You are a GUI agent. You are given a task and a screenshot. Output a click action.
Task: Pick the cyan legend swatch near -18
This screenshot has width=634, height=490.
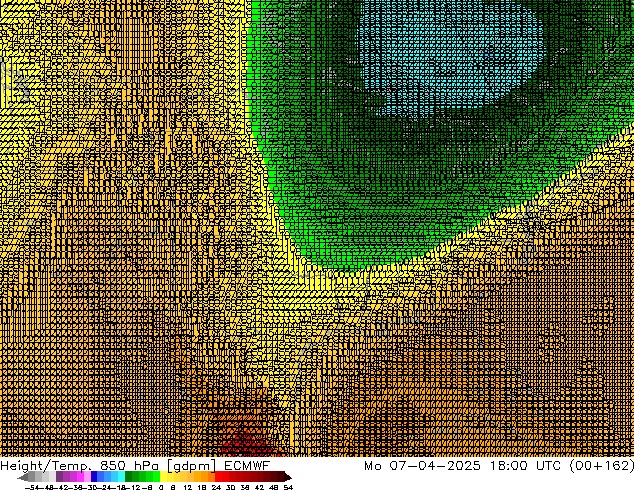(121, 477)
